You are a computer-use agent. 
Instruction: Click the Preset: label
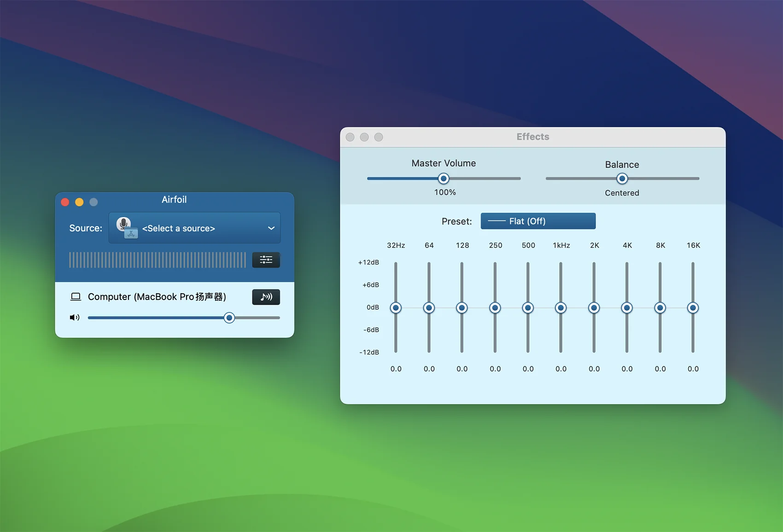457,221
